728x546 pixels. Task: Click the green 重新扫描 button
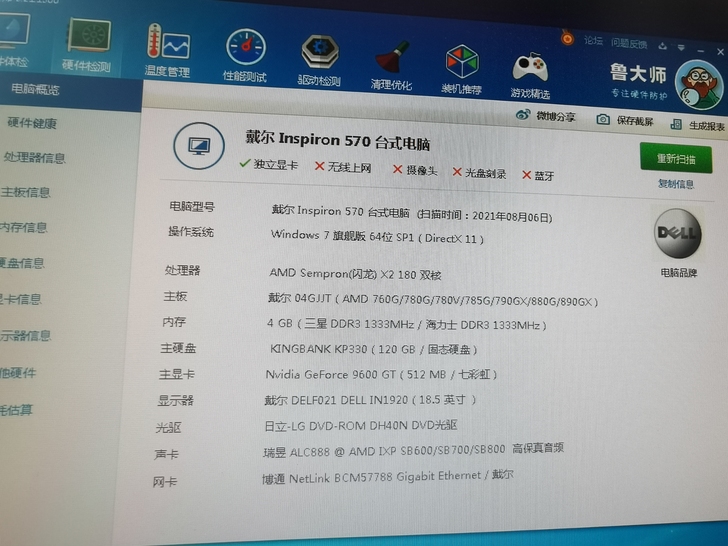click(676, 158)
